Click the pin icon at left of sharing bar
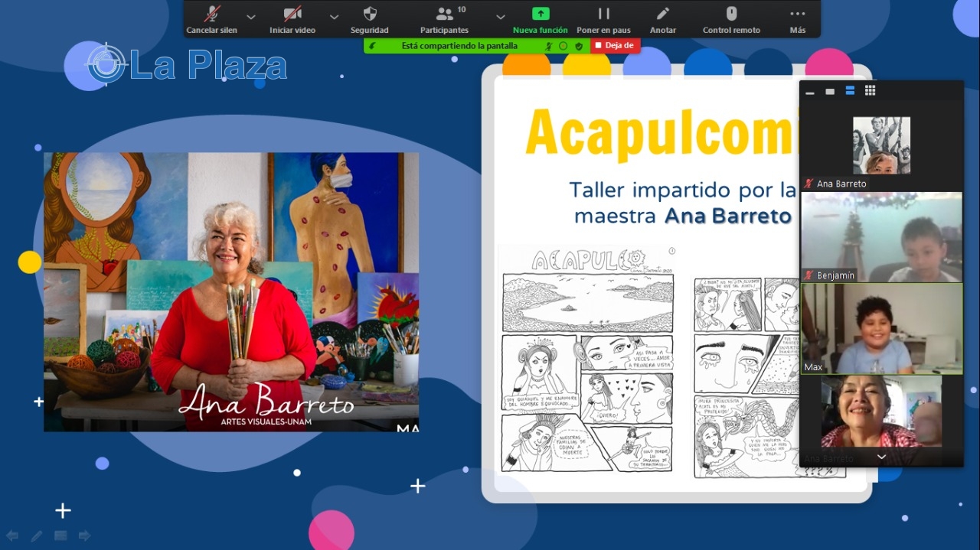 point(373,46)
